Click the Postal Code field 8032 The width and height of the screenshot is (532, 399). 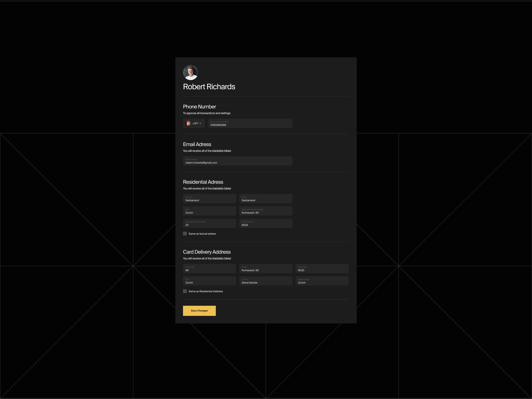point(266,223)
